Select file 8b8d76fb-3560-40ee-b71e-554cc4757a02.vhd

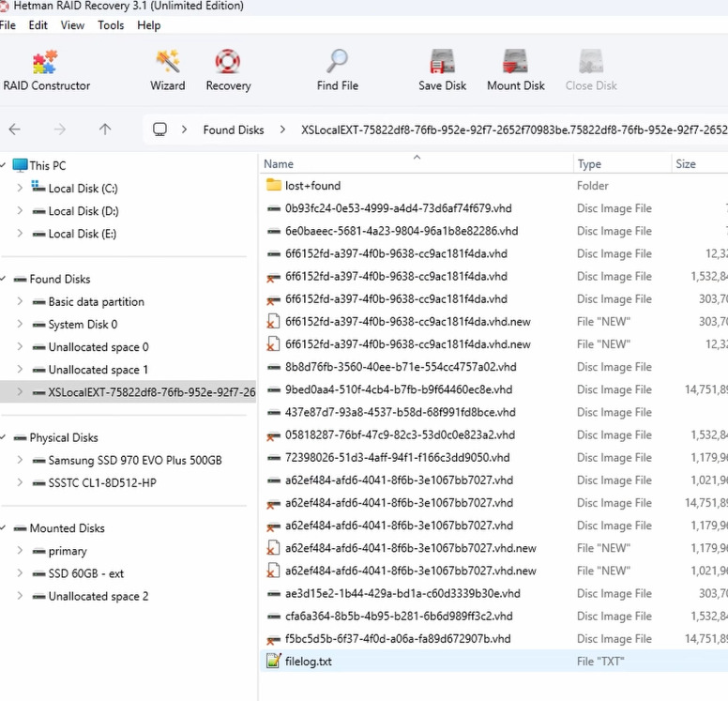click(x=401, y=367)
